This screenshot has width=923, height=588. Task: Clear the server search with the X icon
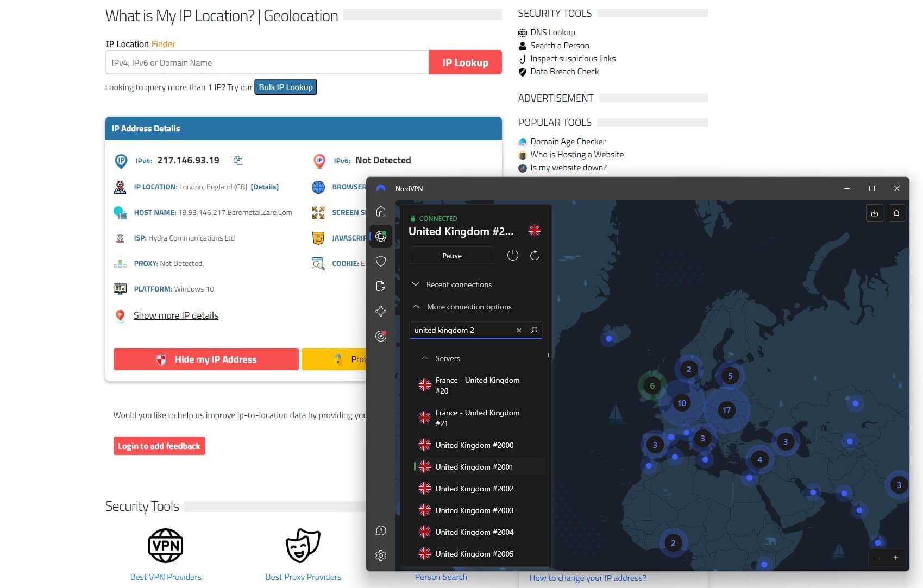(519, 330)
